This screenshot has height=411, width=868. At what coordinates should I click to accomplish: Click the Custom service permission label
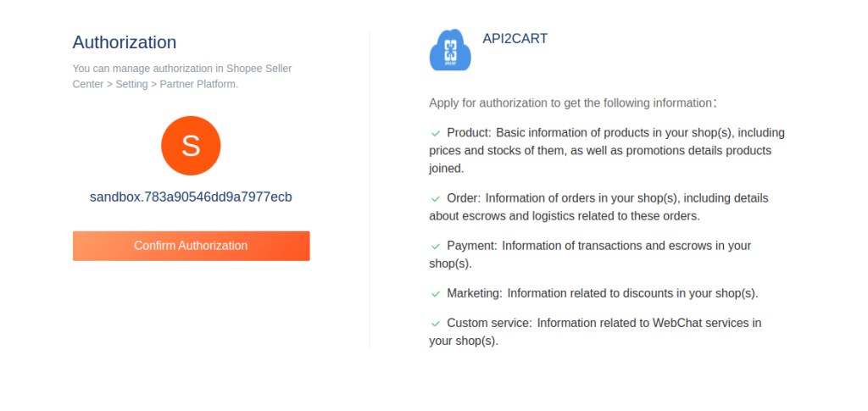[489, 323]
